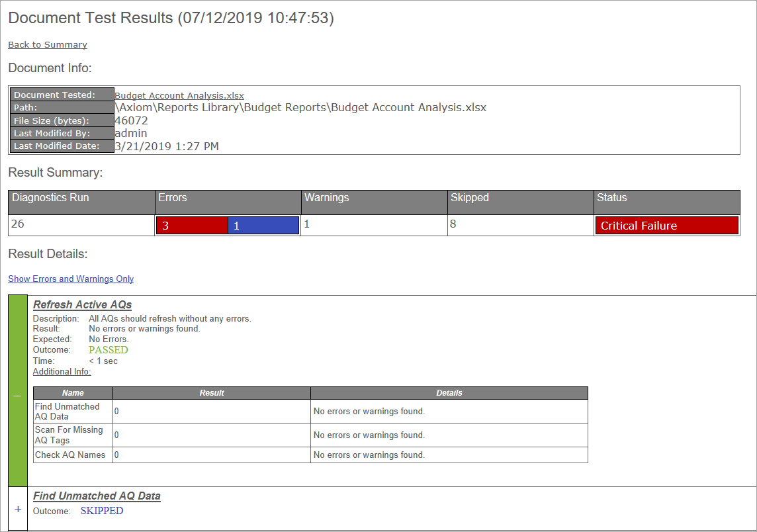Click the document path text

(300, 108)
